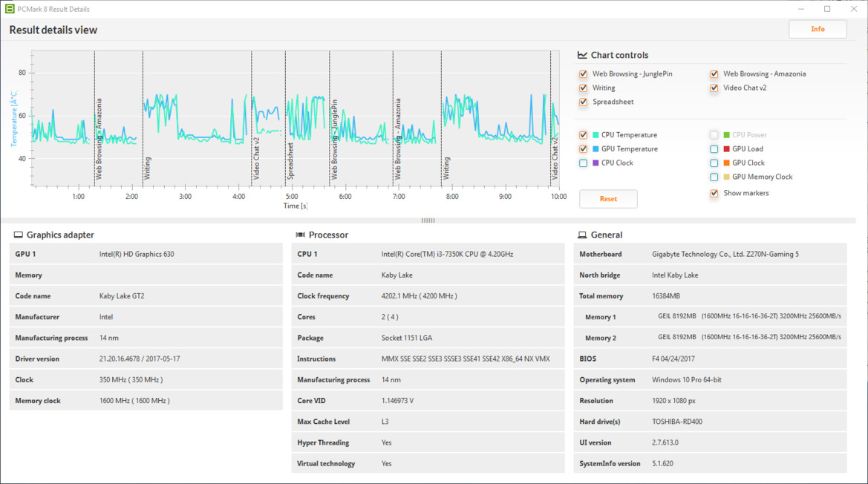Image resolution: width=868 pixels, height=484 pixels.
Task: Toggle the Spreadsheet checkbox
Action: pyautogui.click(x=583, y=102)
